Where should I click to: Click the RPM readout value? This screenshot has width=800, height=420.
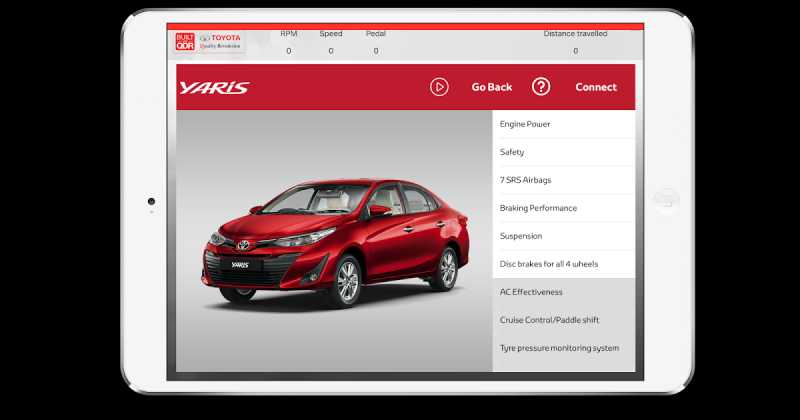[289, 51]
